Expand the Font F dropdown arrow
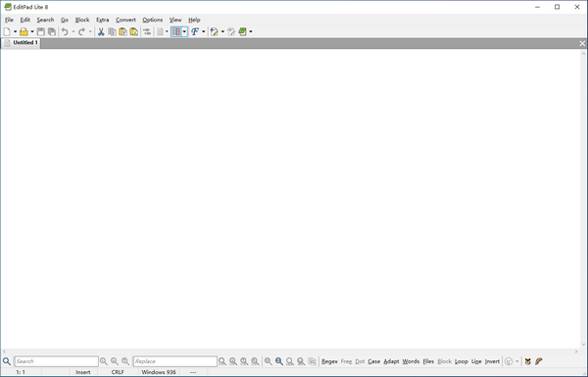The height and width of the screenshot is (377, 588). [x=204, y=32]
